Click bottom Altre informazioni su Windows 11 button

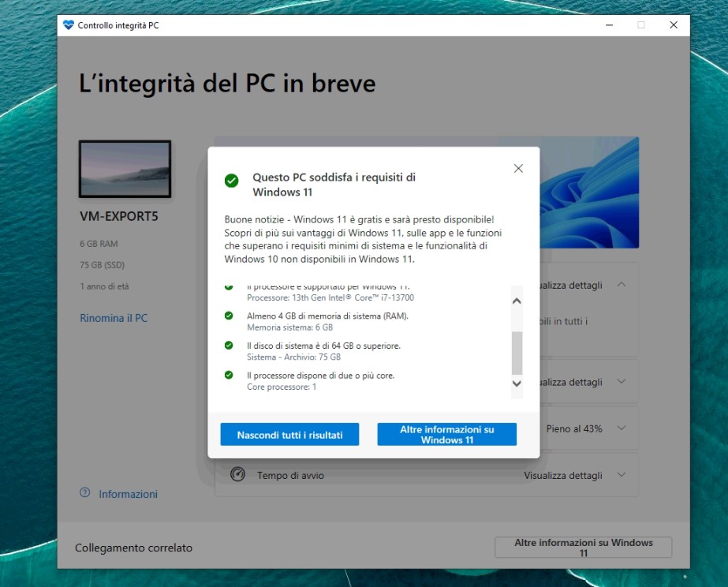click(583, 548)
